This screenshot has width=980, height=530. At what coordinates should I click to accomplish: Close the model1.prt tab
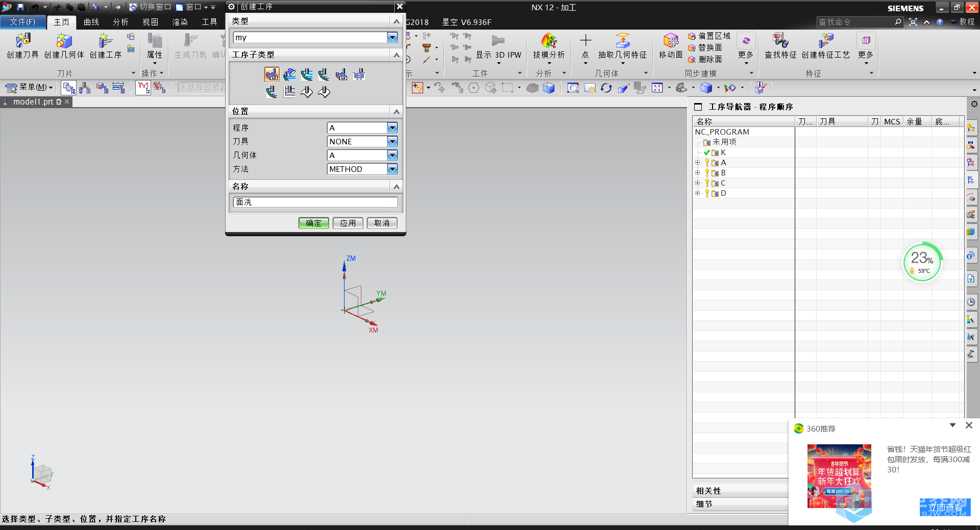(67, 102)
